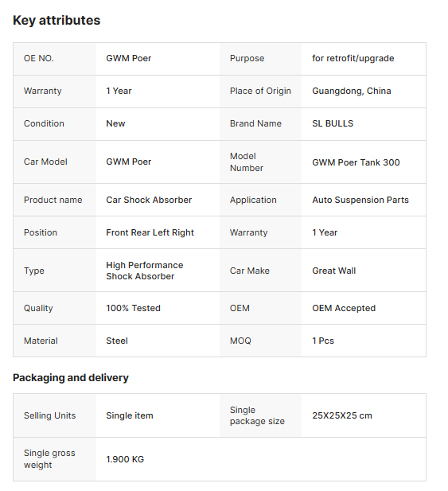
Task: Select Model Number value GWM Poer Tank 300
Action: pyautogui.click(x=356, y=162)
